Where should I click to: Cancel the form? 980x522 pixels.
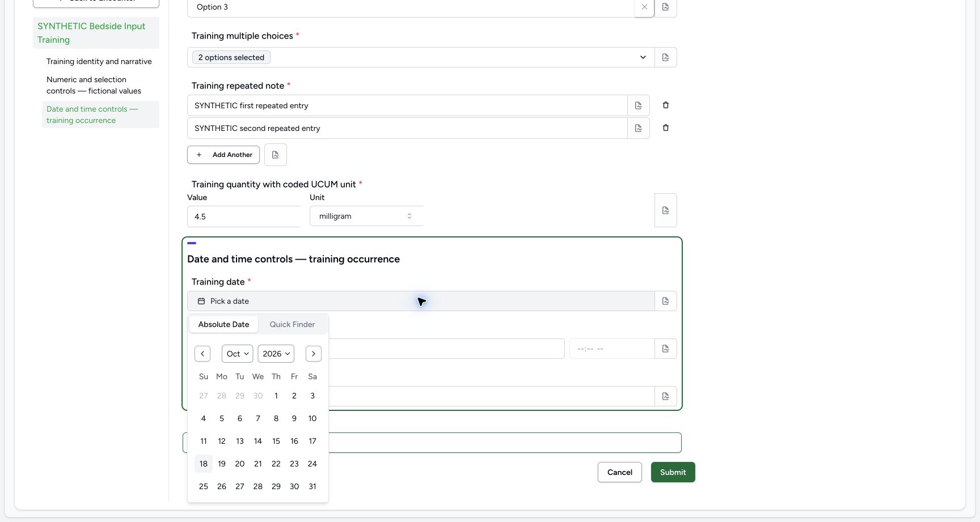(620, 472)
